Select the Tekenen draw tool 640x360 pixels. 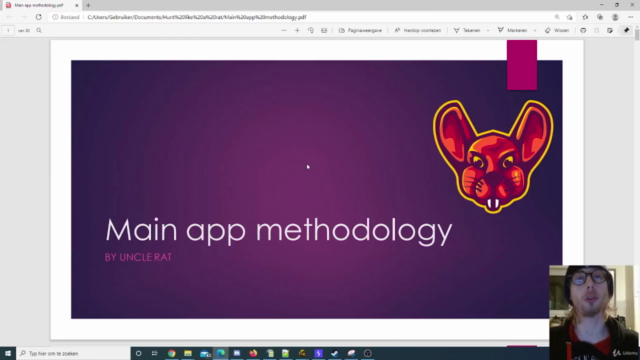(x=467, y=30)
